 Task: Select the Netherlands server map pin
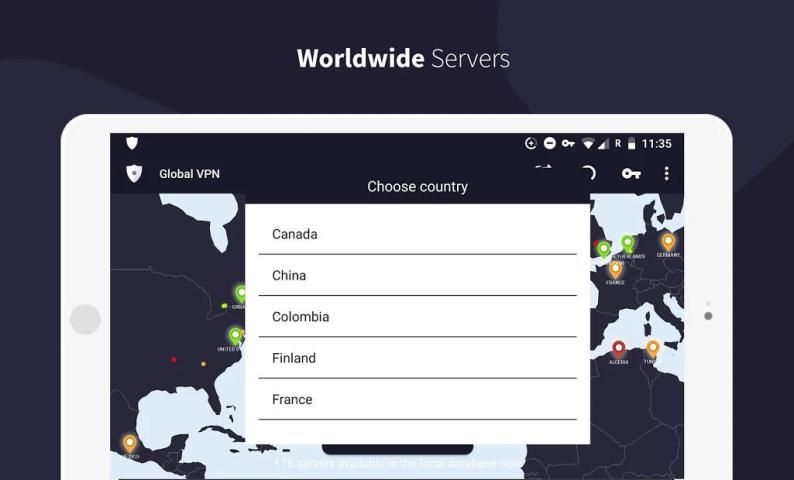pos(627,243)
